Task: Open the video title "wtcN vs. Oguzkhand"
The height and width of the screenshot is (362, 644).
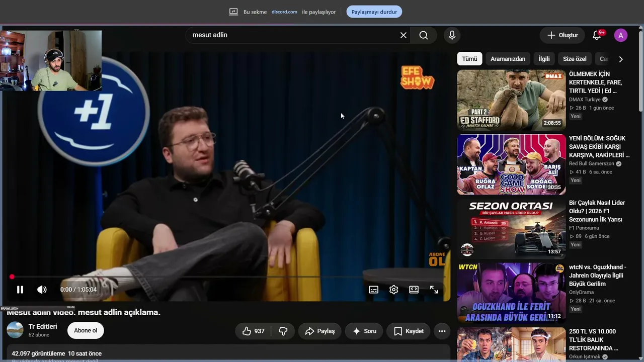Action: point(598,276)
